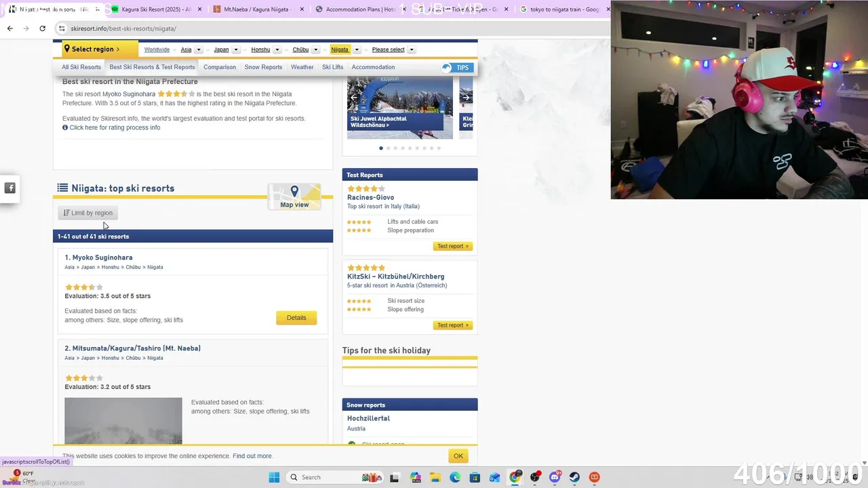868x488 pixels.
Task: Open OBS Studio from the taskbar
Action: click(535, 477)
